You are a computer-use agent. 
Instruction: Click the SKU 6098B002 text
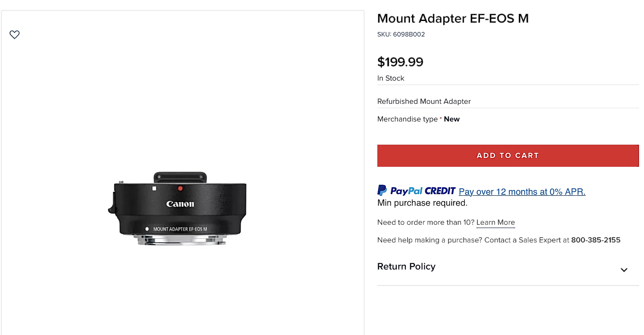coord(401,34)
